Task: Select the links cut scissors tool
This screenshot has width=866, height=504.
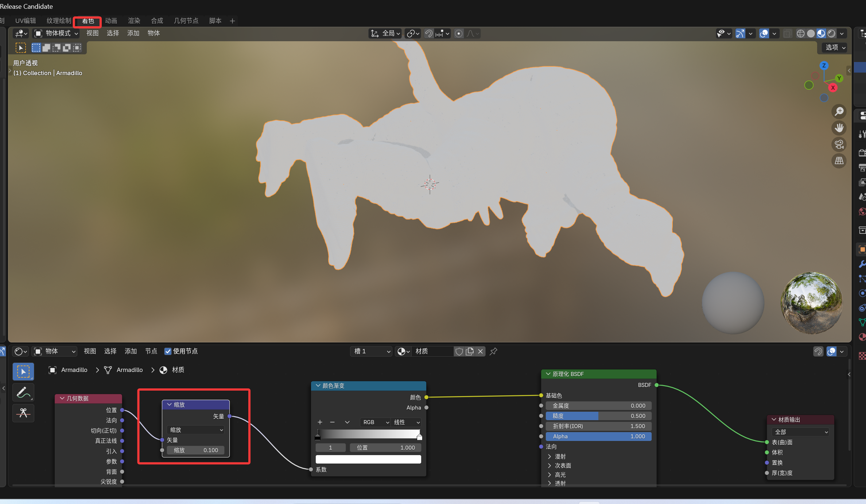Action: coord(23,413)
